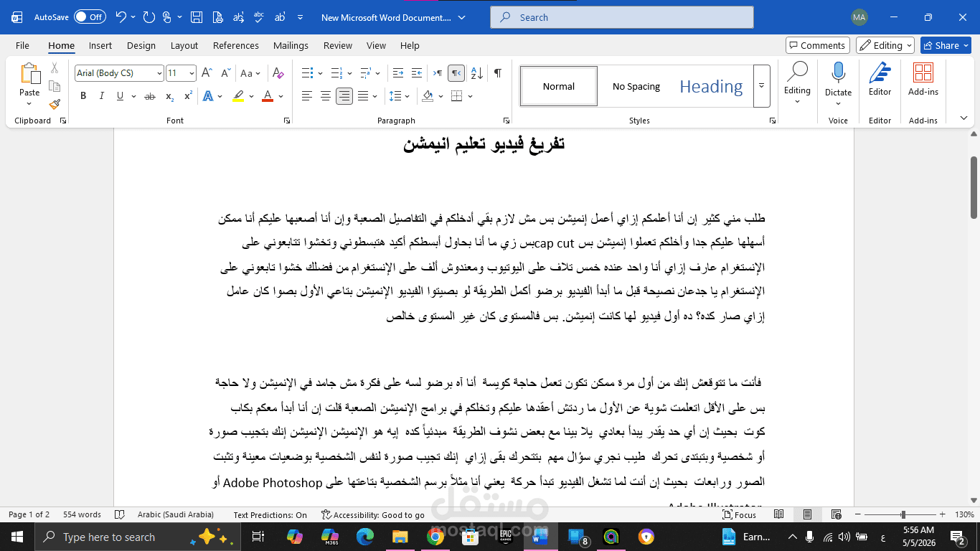Copy selection using the Copy icon
The height and width of the screenshot is (551, 980).
pos(55,86)
